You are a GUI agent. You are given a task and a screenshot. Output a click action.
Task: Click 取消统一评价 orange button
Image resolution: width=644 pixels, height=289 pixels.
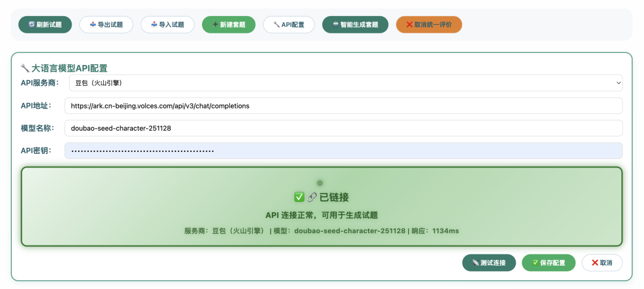coord(429,24)
